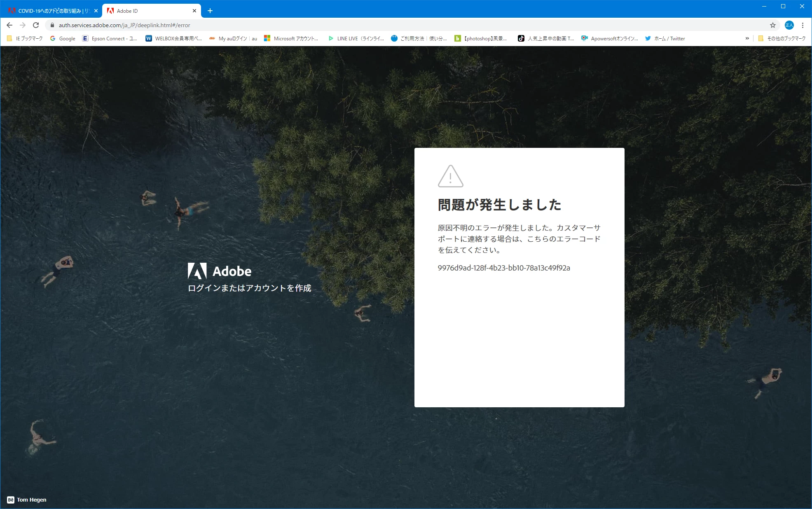The image size is (812, 509).
Task: Open the other bookmarks folder
Action: point(782,38)
